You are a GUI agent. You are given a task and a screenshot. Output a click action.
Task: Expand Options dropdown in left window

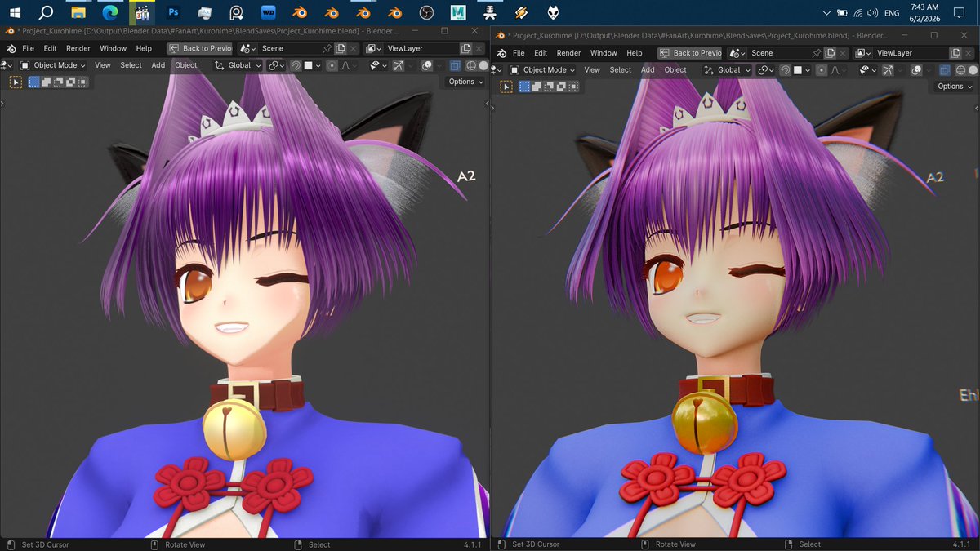tap(465, 82)
